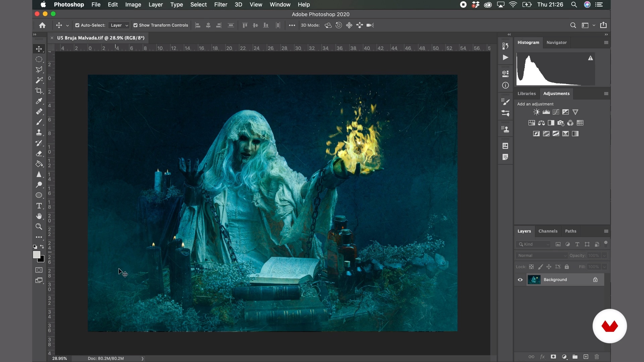644x362 pixels.
Task: Click the zoom percentage field 28.95%
Action: click(60, 358)
